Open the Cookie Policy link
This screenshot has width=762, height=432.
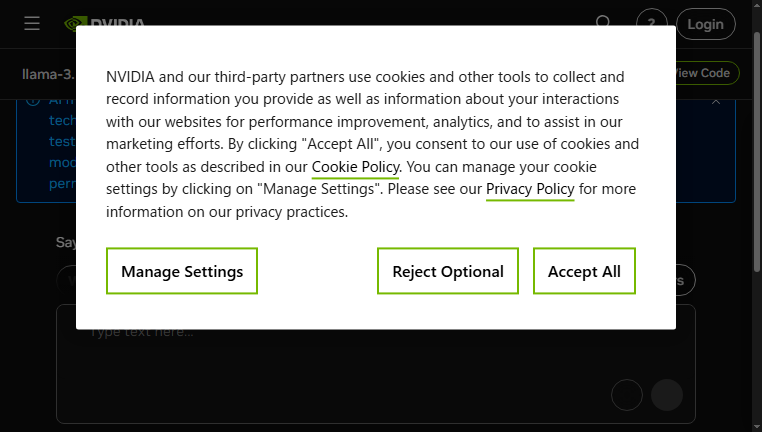tap(355, 167)
